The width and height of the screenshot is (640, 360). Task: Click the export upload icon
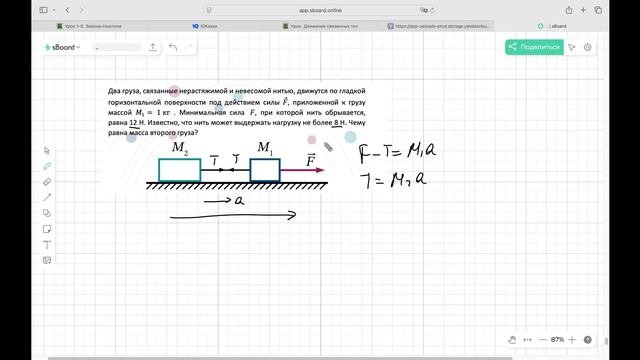click(x=153, y=47)
